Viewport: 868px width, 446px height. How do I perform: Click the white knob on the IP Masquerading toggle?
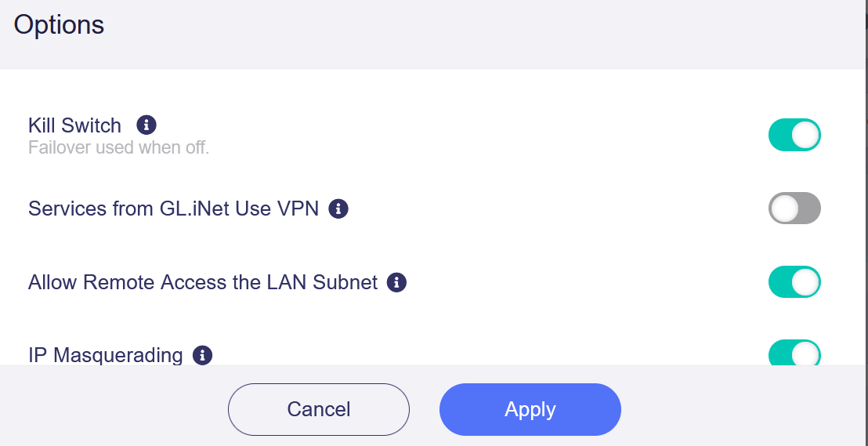click(x=805, y=354)
